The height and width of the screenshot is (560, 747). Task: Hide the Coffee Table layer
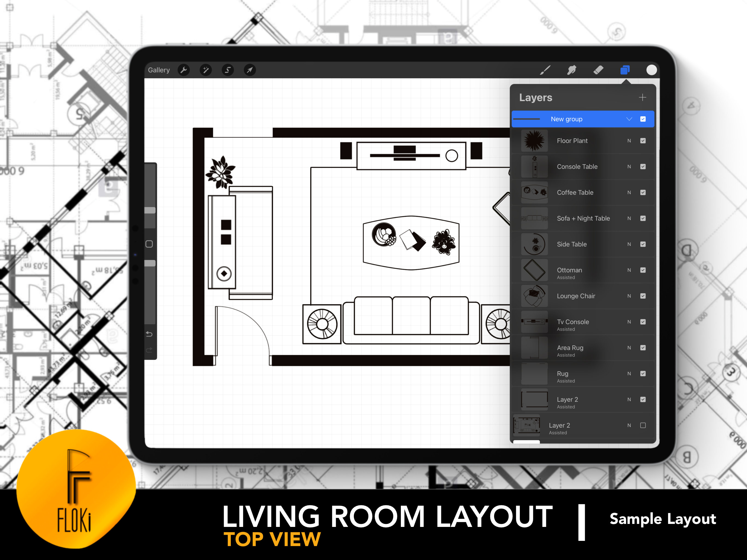[643, 192]
